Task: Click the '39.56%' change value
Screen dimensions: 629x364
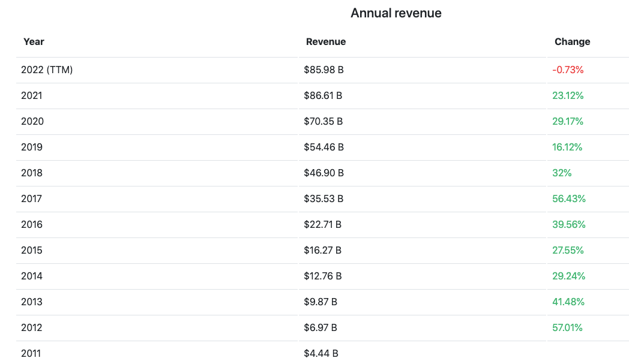Action: (569, 224)
